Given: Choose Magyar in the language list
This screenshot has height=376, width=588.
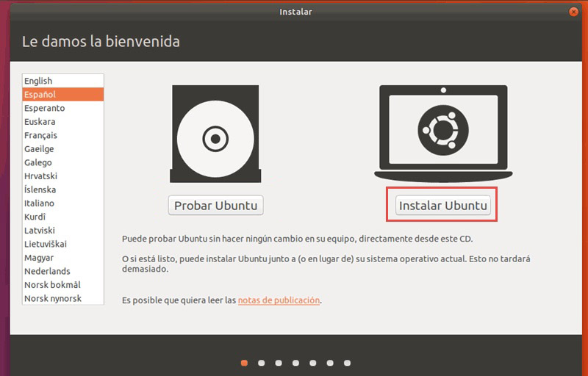Looking at the screenshot, I should [63, 258].
